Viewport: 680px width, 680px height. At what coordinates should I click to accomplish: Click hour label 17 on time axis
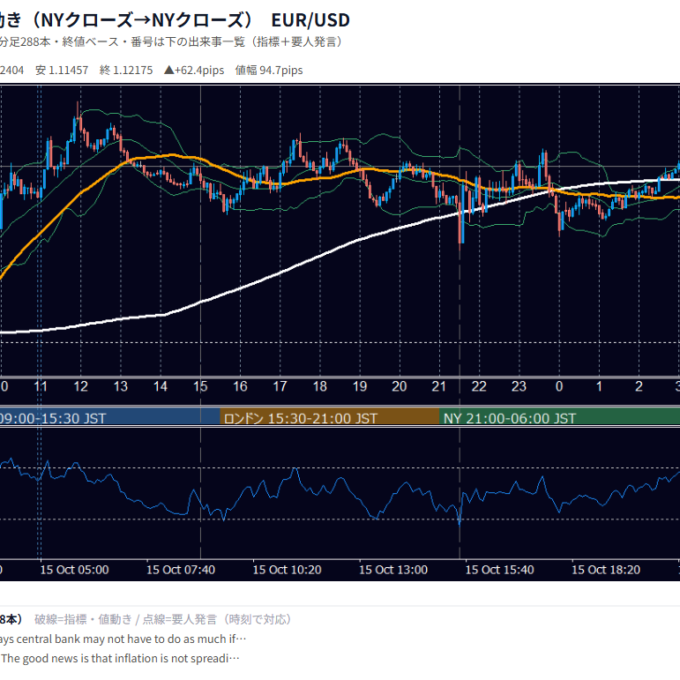click(x=280, y=386)
